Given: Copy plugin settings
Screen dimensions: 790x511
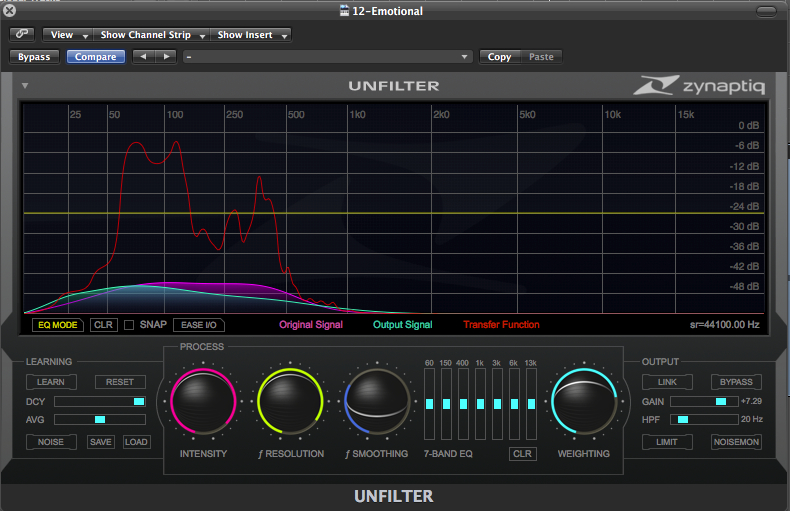Looking at the screenshot, I should pyautogui.click(x=499, y=57).
